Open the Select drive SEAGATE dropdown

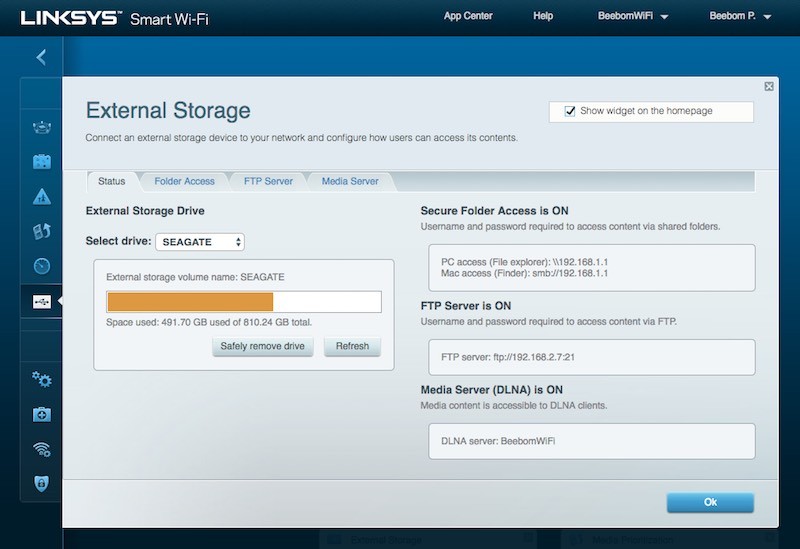[200, 242]
